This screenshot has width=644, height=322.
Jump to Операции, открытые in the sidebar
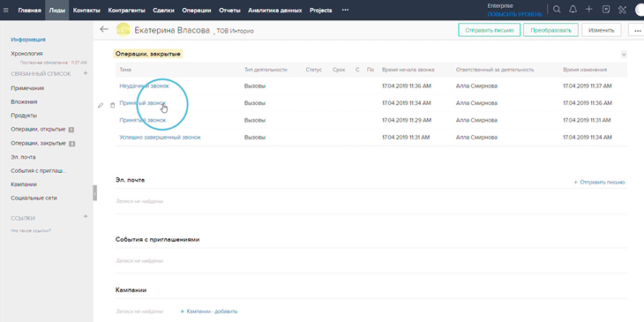coord(38,130)
